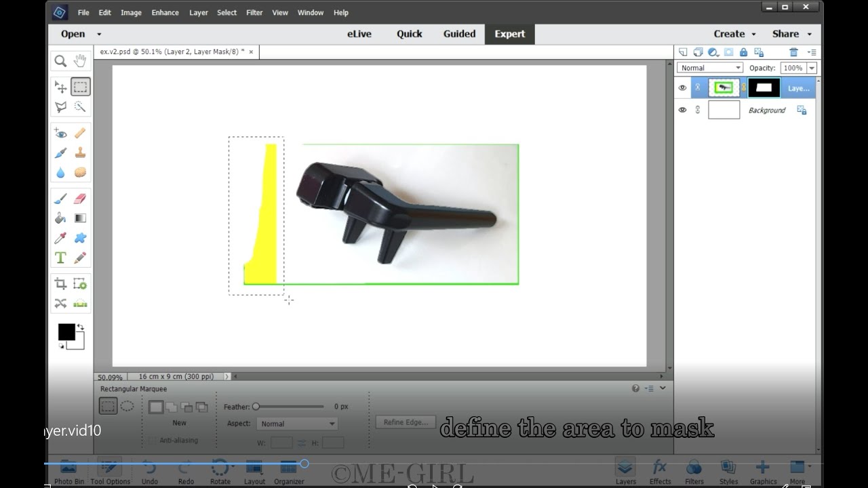
Task: Select the Quick Selection tool
Action: (x=80, y=106)
